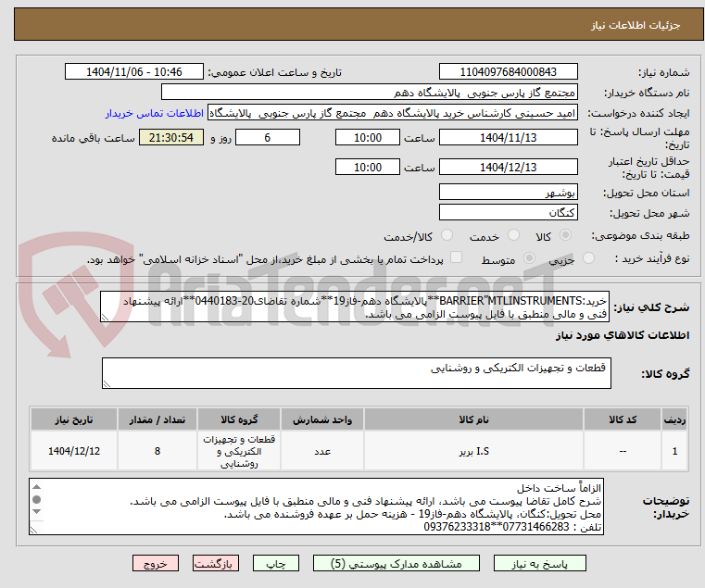Click the remaining days field showing 6
The width and height of the screenshot is (705, 588).
[x=268, y=138]
